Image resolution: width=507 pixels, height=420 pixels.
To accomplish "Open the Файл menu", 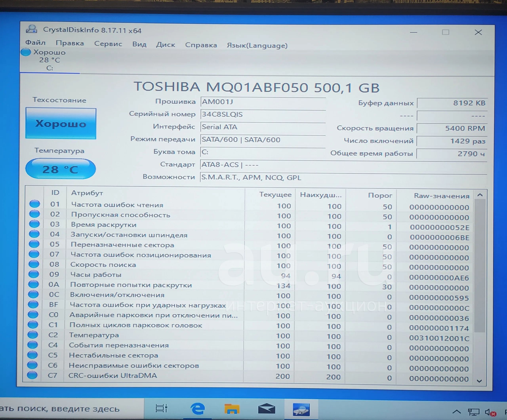I will (x=35, y=43).
